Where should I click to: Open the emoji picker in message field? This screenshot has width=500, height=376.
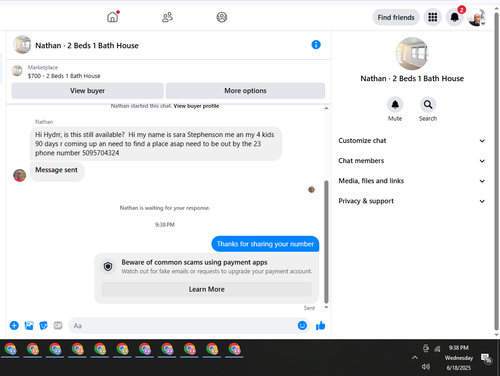[x=302, y=325]
